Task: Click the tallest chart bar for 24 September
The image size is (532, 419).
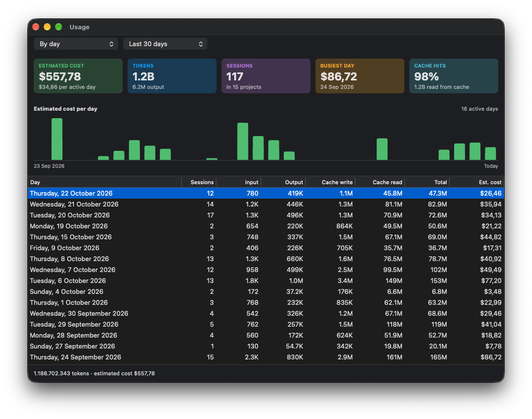Action: tap(57, 139)
